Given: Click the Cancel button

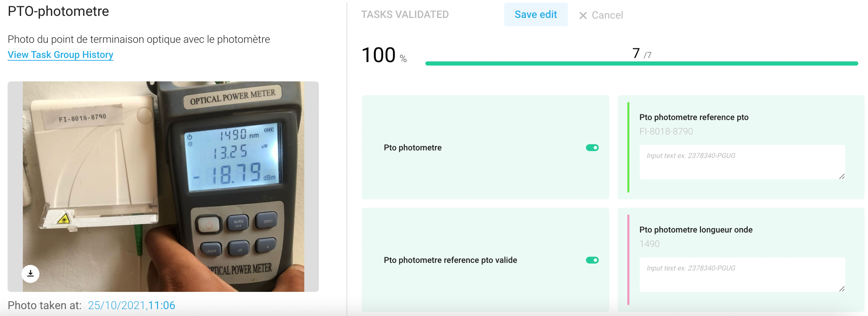Looking at the screenshot, I should [601, 15].
